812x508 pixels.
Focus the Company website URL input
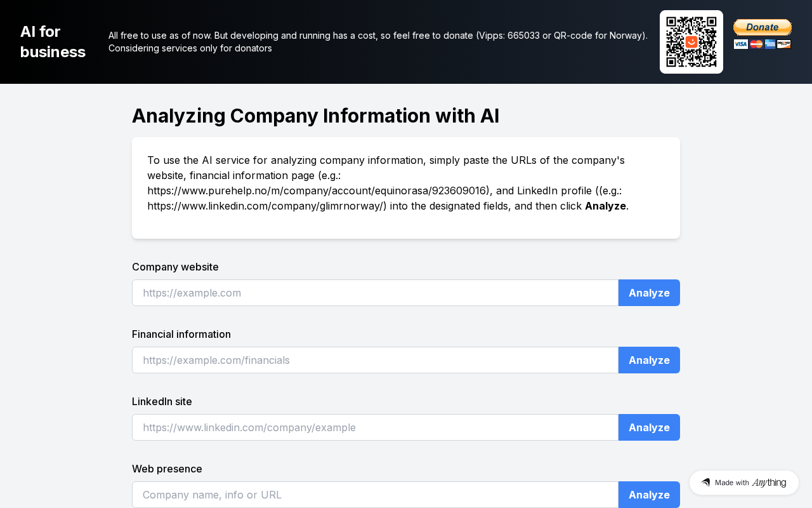(x=375, y=293)
